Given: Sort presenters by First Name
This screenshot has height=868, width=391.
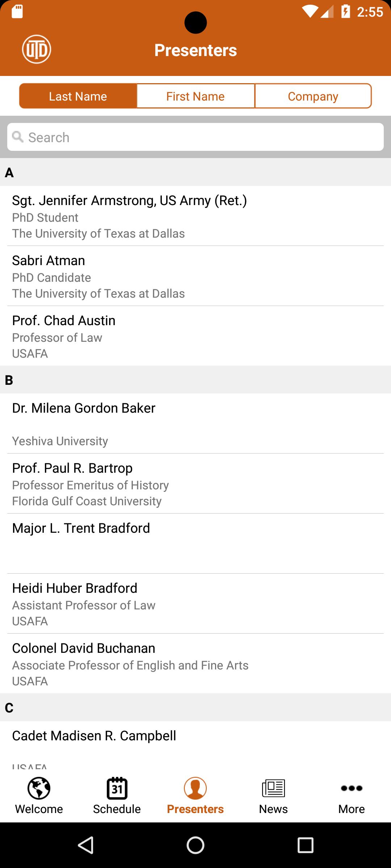Looking at the screenshot, I should pos(195,96).
